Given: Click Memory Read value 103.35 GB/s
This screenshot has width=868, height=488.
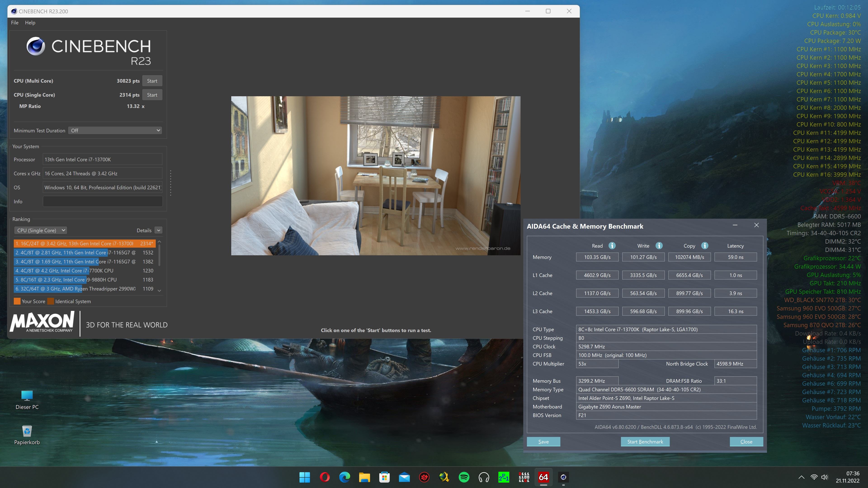Looking at the screenshot, I should [x=597, y=257].
